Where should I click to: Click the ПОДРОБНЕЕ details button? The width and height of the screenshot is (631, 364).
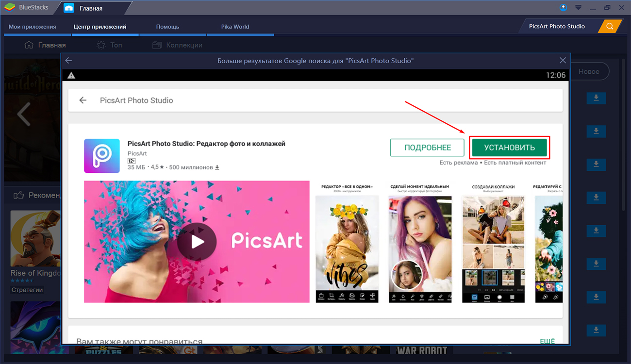[x=428, y=148]
